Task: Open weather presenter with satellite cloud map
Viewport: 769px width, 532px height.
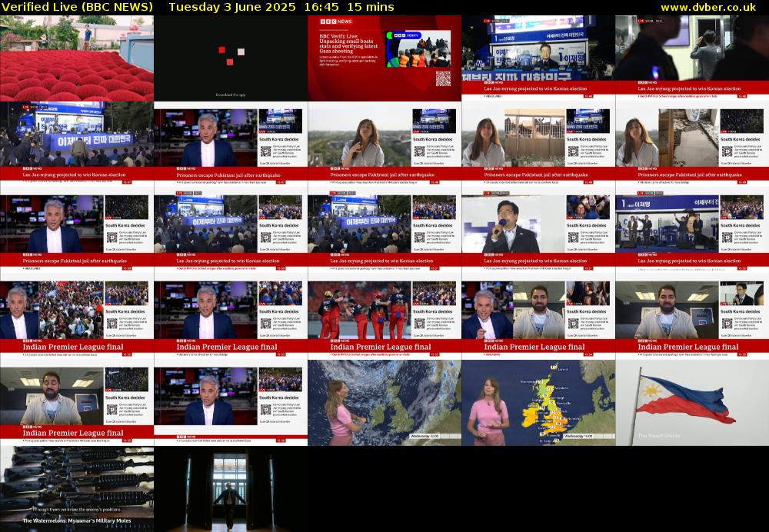Action: 384,403
